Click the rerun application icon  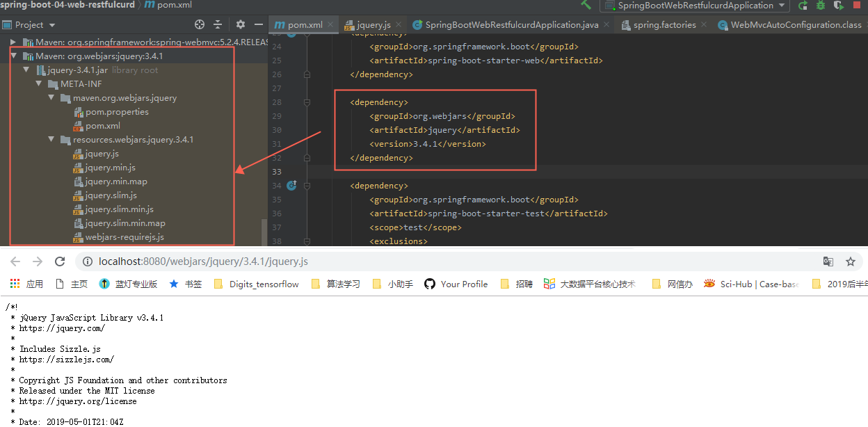pyautogui.click(x=803, y=6)
